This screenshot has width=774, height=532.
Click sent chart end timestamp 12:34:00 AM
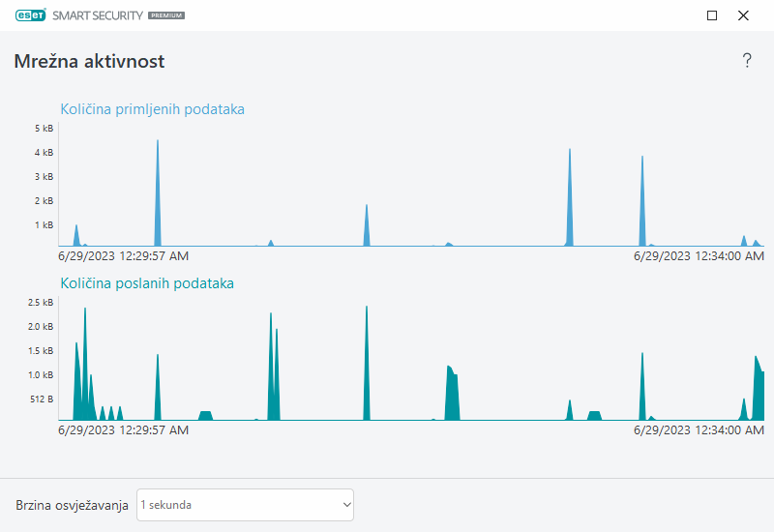pyautogui.click(x=699, y=429)
